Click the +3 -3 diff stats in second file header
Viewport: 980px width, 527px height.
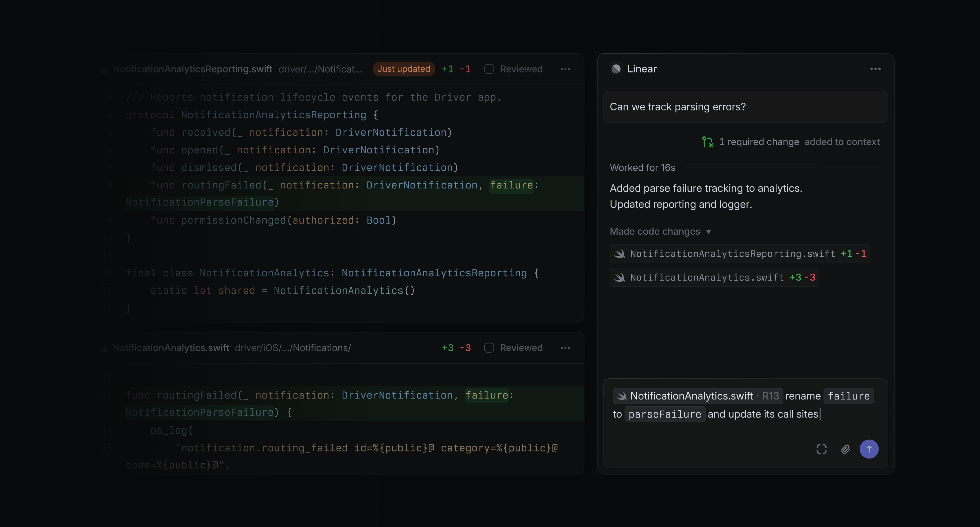pyautogui.click(x=456, y=348)
